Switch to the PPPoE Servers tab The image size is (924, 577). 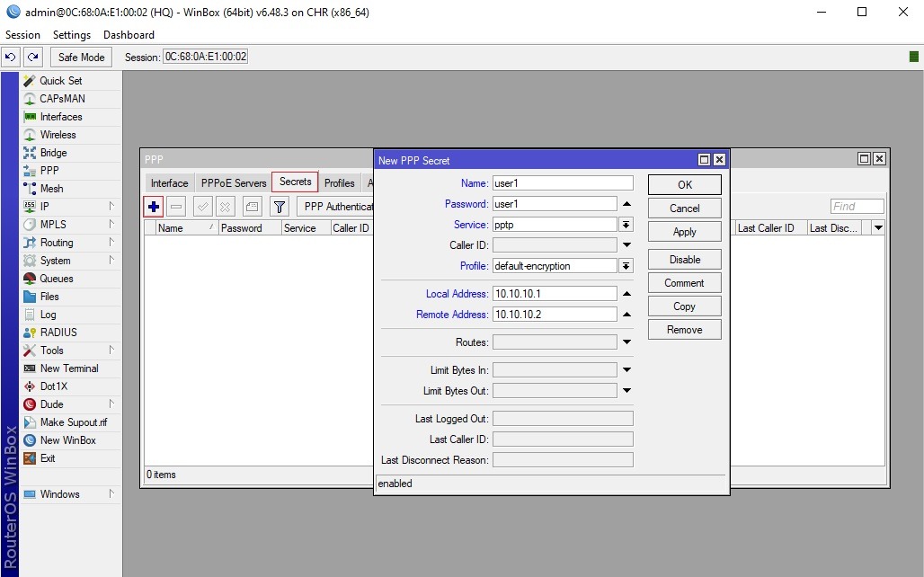tap(234, 183)
